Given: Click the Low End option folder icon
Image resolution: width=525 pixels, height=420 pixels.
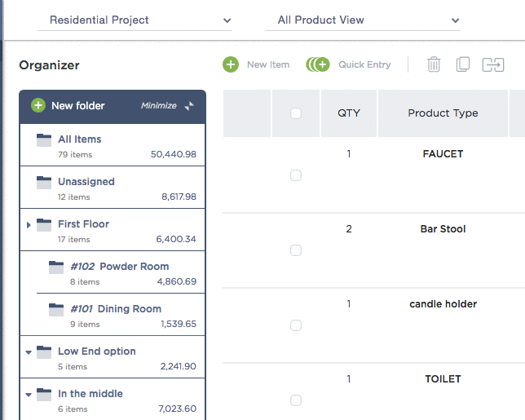Looking at the screenshot, I should (44, 352).
